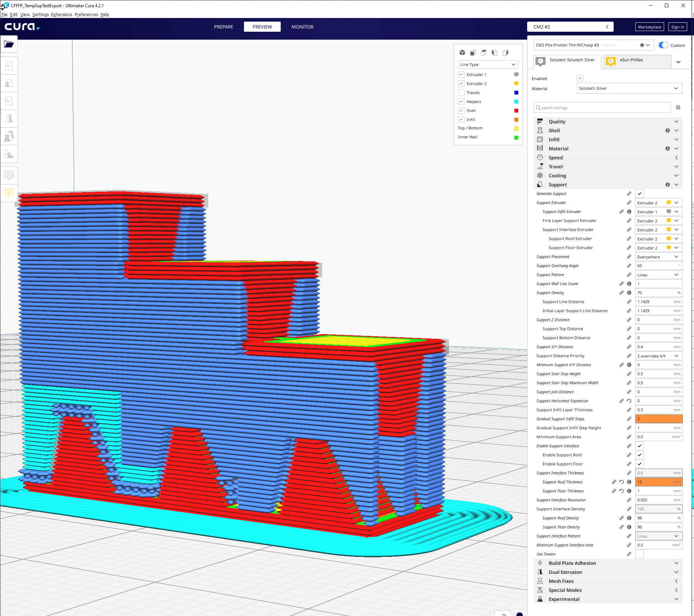Click the Marketplace button
The width and height of the screenshot is (694, 616).
(x=649, y=27)
